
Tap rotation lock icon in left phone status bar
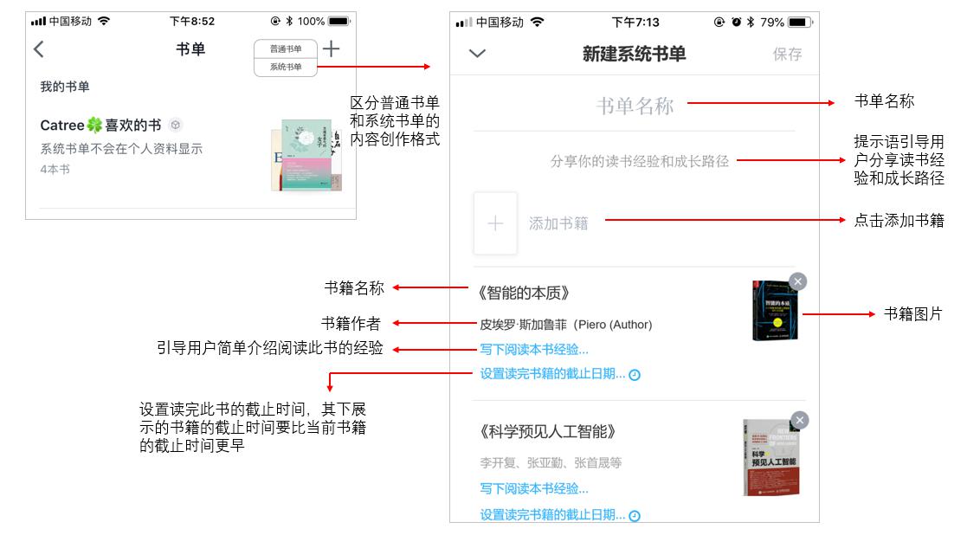(x=275, y=22)
